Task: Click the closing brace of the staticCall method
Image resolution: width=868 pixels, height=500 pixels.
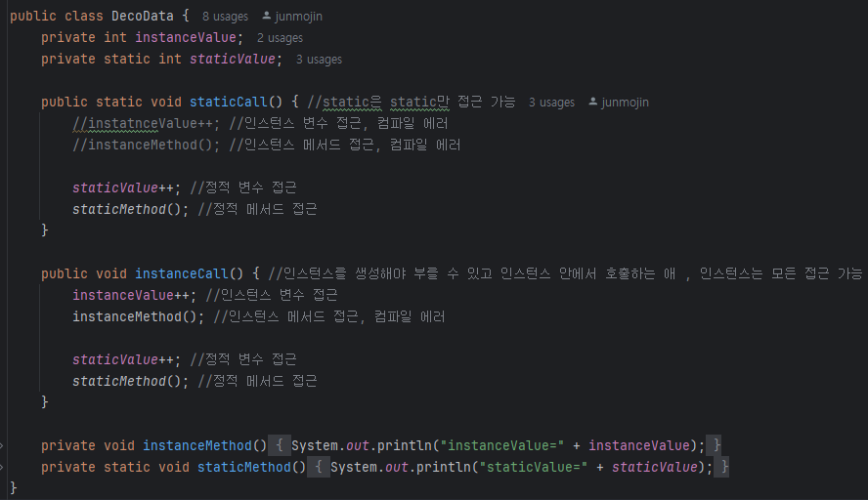Action: 45,230
